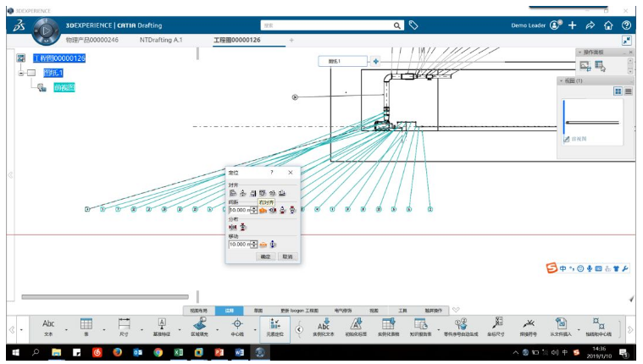This screenshot has width=643, height=364.
Task: Open the 3DEXPERIENCE compass
Action: click(46, 30)
